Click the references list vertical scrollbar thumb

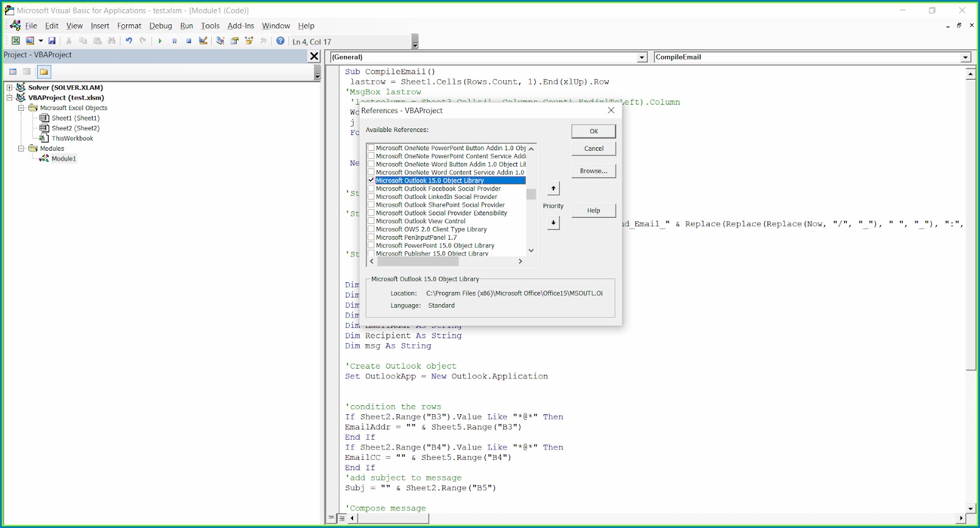pos(531,194)
